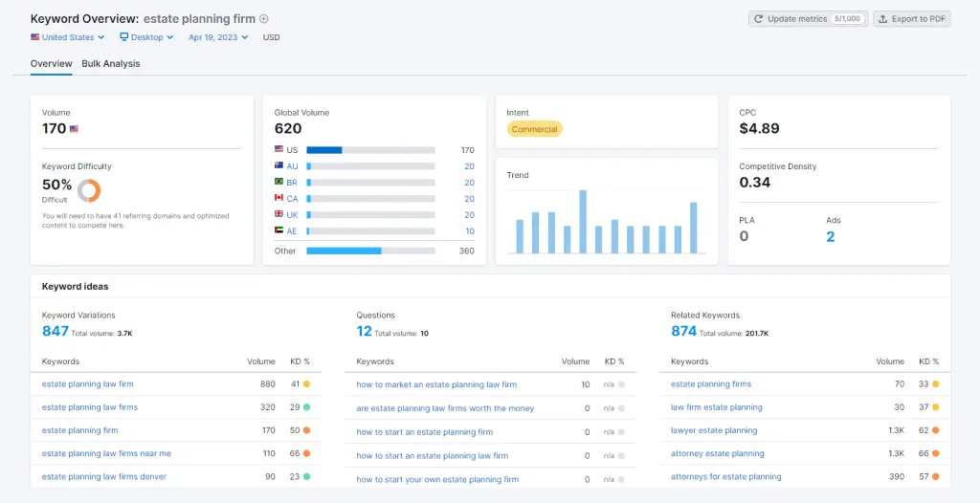980x503 pixels.
Task: Click the plus icon beside estate planning firm title
Action: tap(264, 19)
